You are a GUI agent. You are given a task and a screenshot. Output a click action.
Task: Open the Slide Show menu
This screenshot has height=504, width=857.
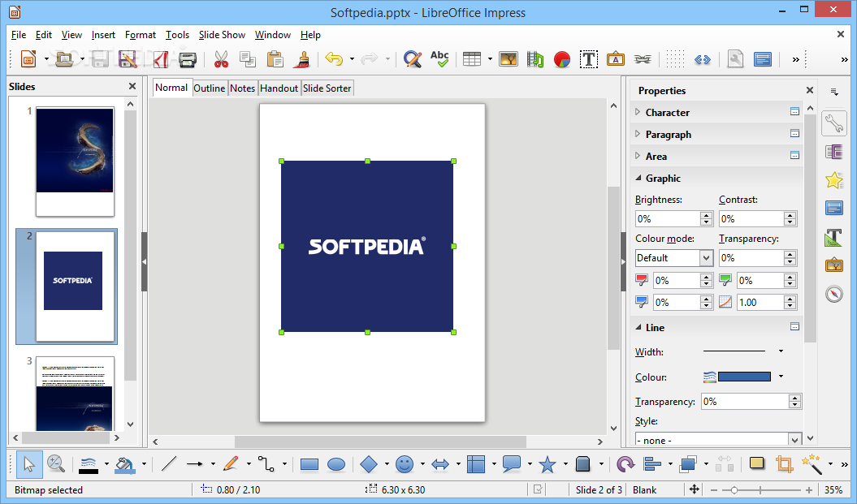[222, 34]
